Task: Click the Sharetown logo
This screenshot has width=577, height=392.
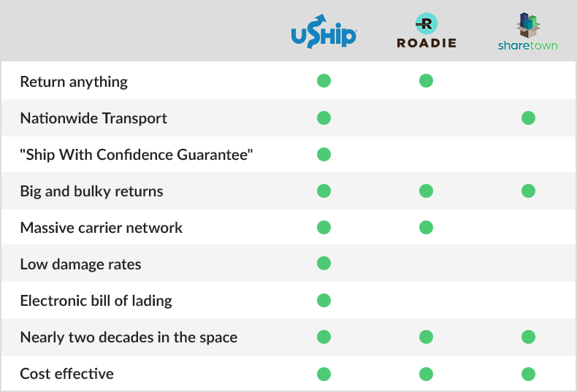Action: (527, 31)
